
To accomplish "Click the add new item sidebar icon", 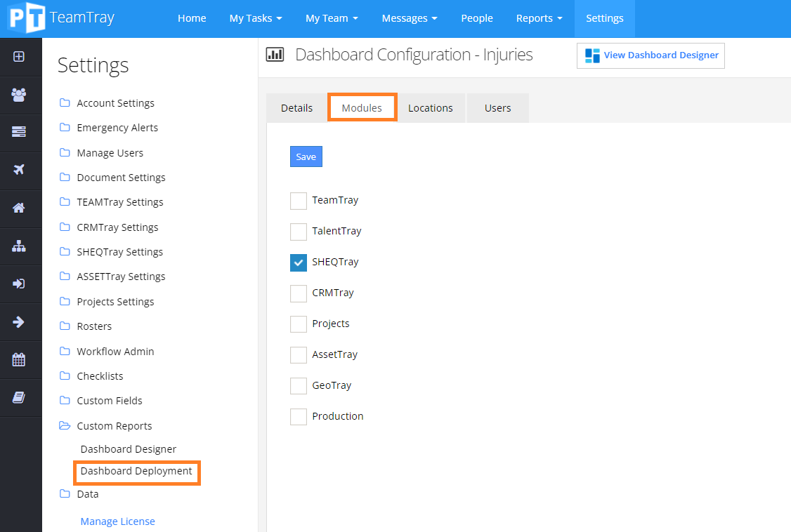I will [21, 57].
